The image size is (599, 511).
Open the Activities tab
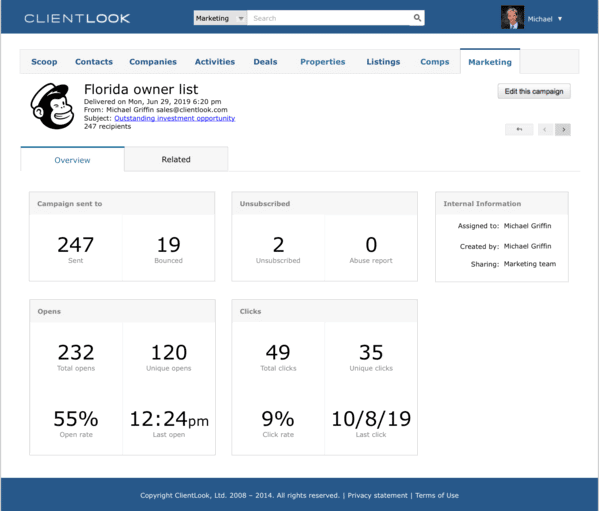tap(215, 62)
